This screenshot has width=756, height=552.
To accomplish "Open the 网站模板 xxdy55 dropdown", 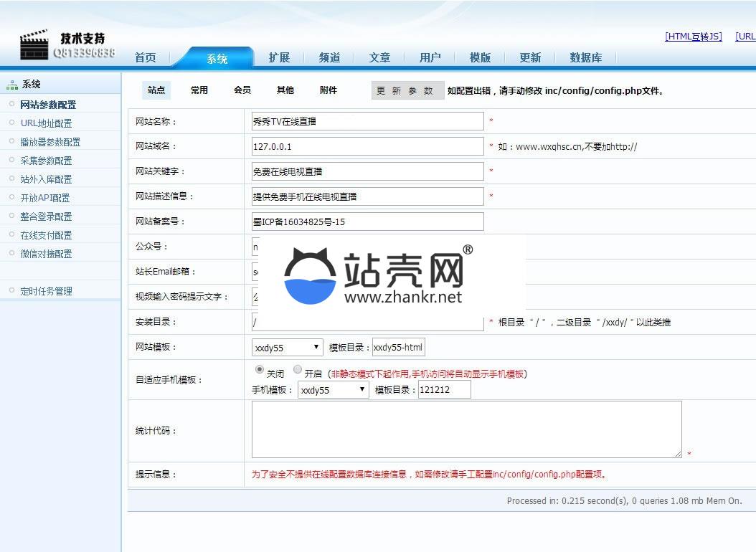I will [288, 348].
